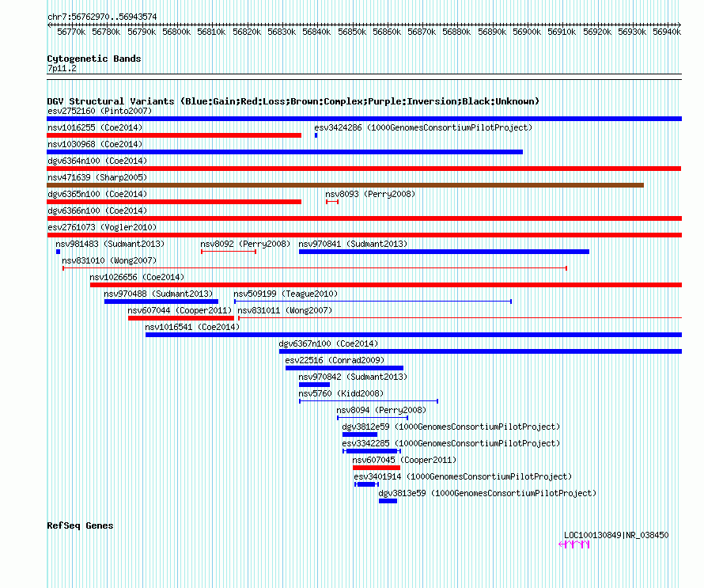The height and width of the screenshot is (588, 704).
Task: Open dgv6367n100 (Coe2014) variant label
Action: tap(328, 343)
